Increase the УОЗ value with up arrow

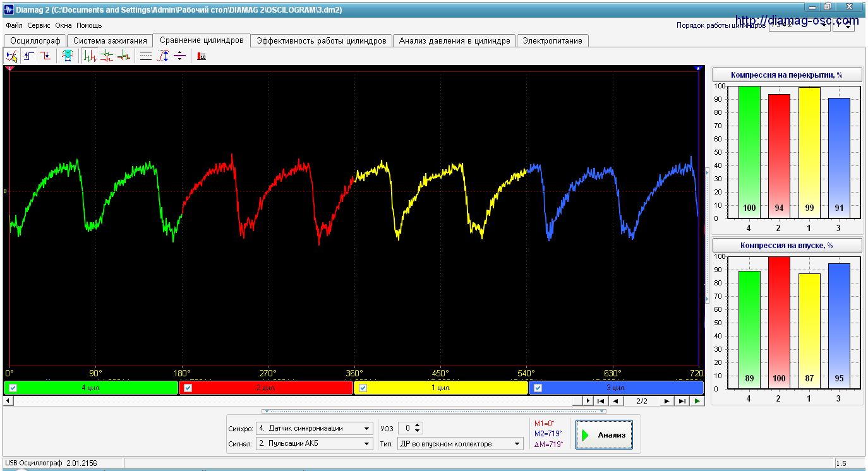418,425
